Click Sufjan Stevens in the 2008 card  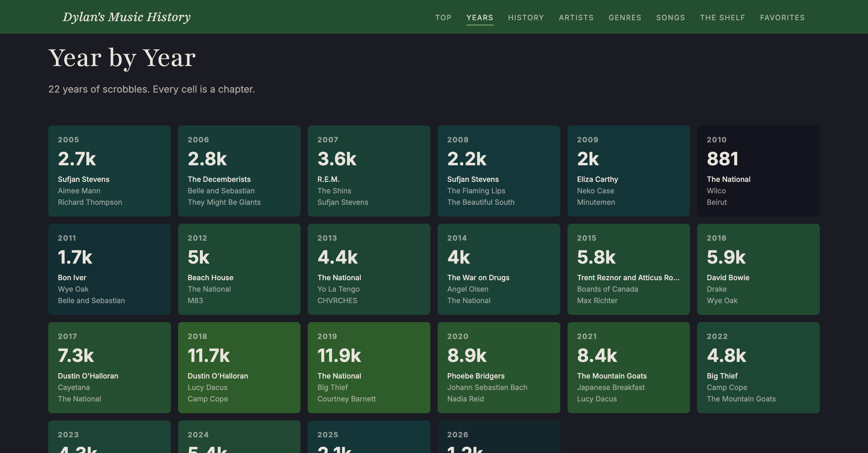(473, 179)
